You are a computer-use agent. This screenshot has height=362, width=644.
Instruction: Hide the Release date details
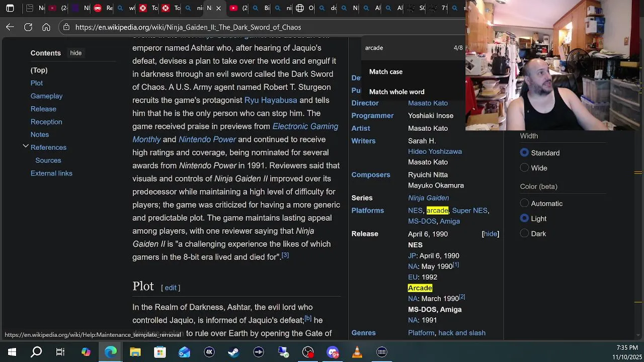point(490,234)
